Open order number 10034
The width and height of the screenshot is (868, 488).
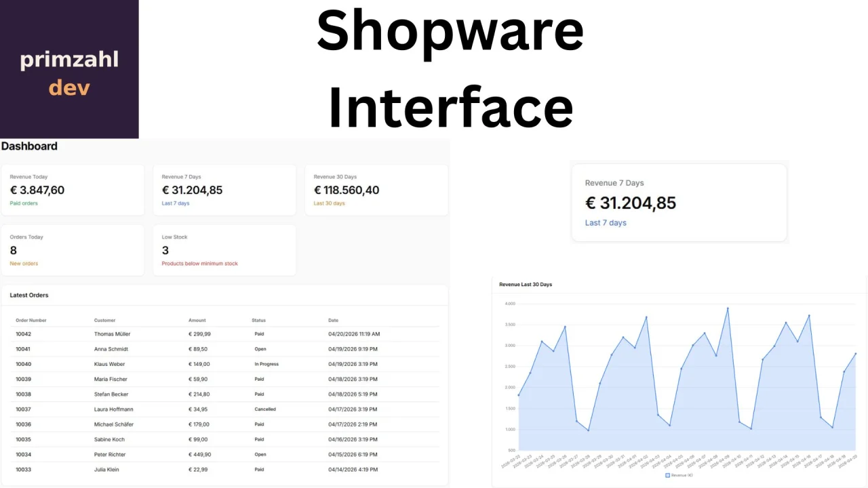point(23,455)
